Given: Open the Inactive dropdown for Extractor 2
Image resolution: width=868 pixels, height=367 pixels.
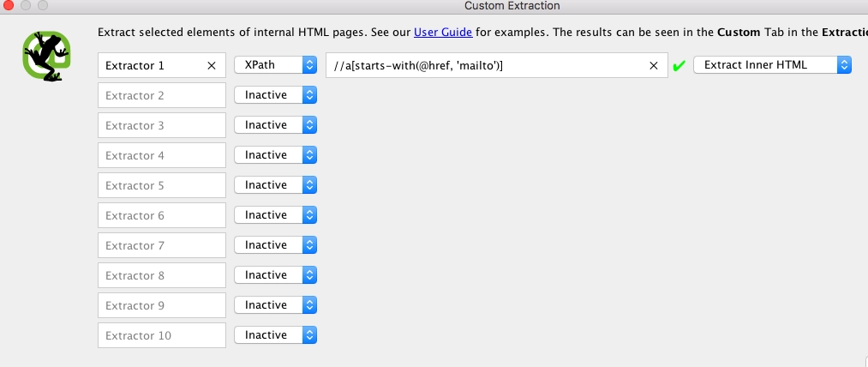Looking at the screenshot, I should tap(275, 95).
